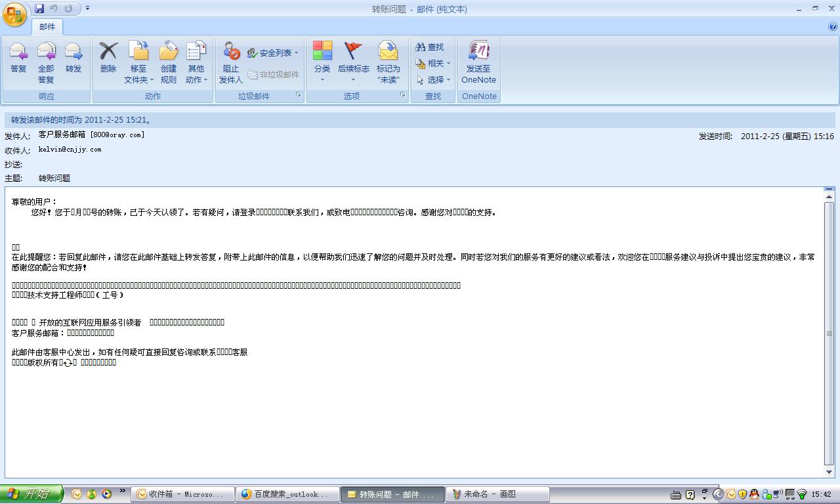Click the greeting line 尊敬的用户：
The height and width of the screenshot is (504, 840).
pyautogui.click(x=34, y=201)
